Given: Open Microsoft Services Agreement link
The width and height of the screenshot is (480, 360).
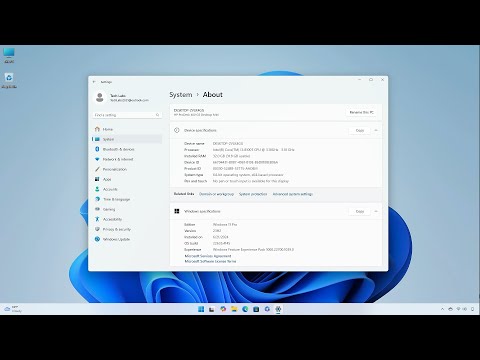Looking at the screenshot, I should point(208,256).
